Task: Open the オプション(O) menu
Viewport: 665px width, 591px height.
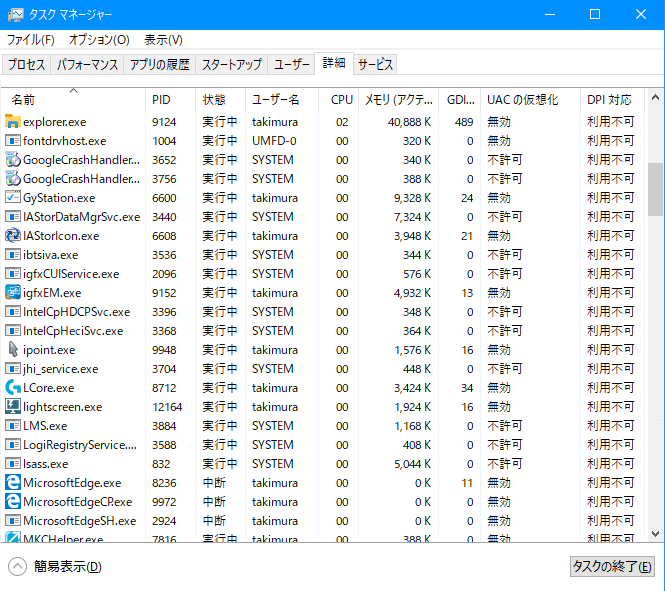Action: coord(99,40)
